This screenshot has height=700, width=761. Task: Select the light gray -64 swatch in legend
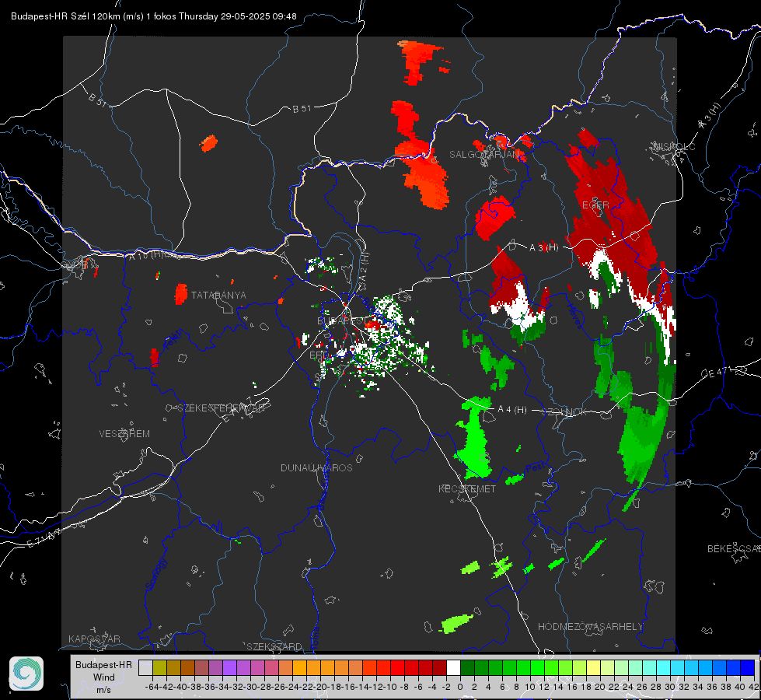145,667
